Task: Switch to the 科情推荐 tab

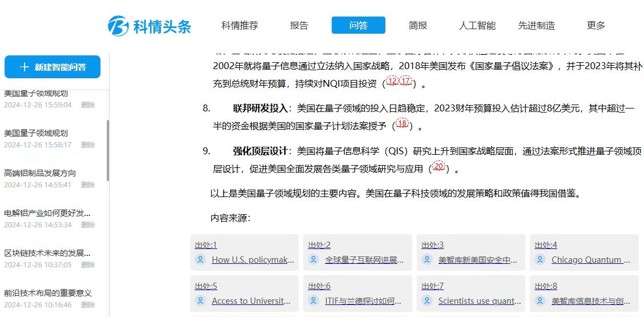Action: point(240,25)
